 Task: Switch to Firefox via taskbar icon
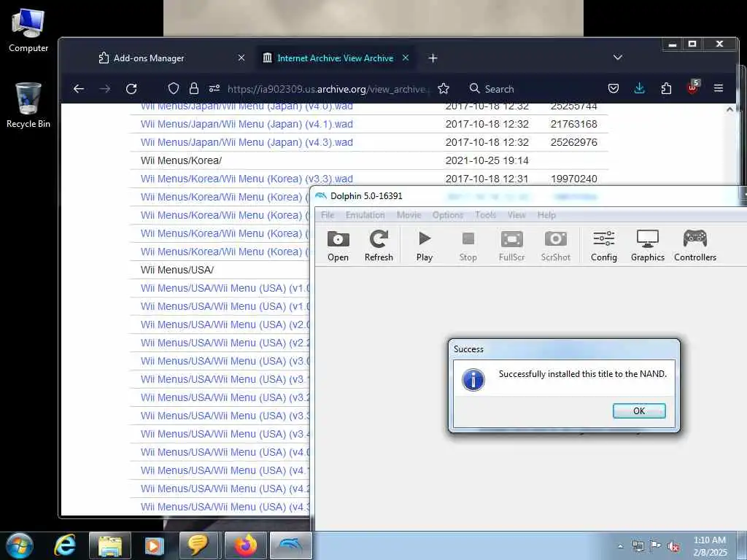coord(245,545)
